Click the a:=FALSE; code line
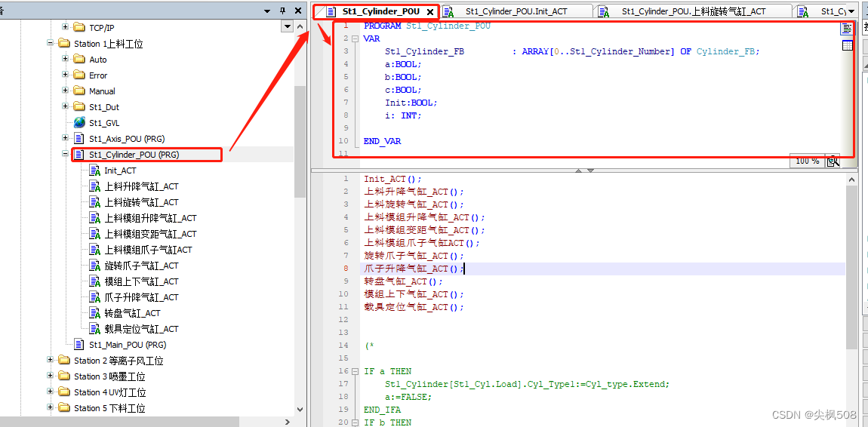The height and width of the screenshot is (427, 868). click(x=408, y=397)
